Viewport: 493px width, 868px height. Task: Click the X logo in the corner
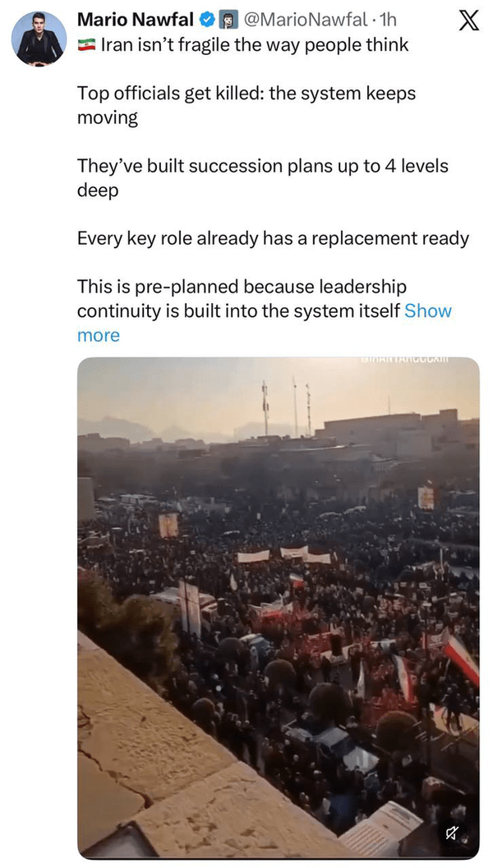(468, 21)
